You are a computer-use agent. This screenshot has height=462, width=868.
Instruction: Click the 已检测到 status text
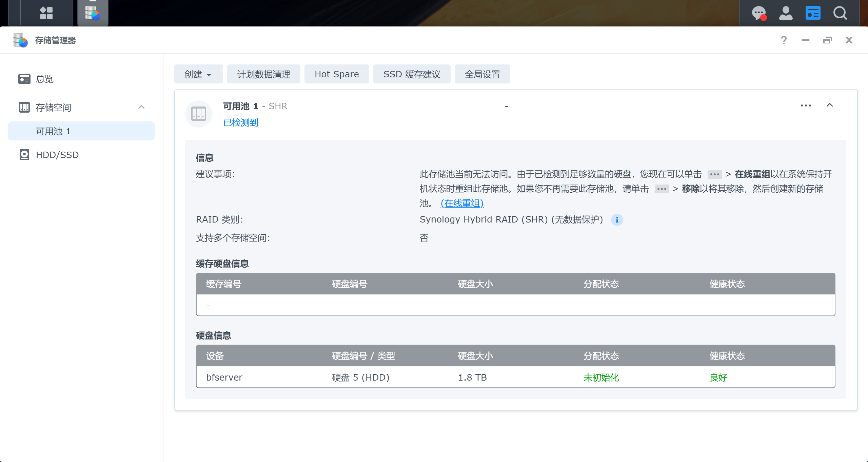point(241,122)
